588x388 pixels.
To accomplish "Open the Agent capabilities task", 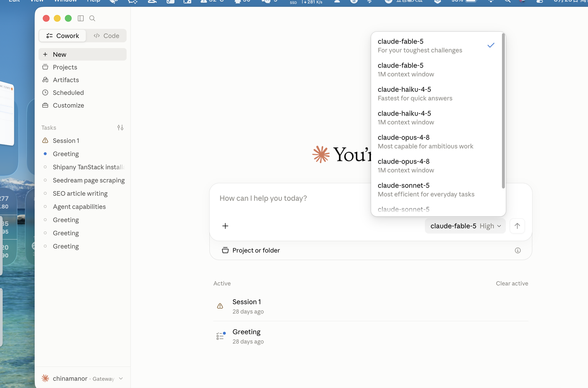I will 82,207.
